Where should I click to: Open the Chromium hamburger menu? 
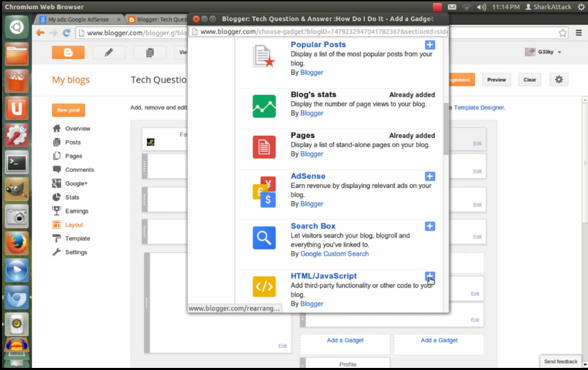coord(578,33)
